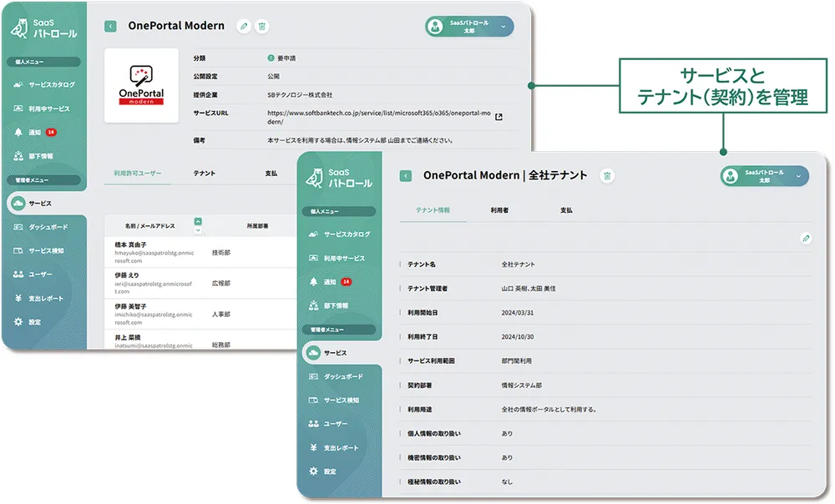Open サービスカタログ in back window sidebar

click(45, 84)
